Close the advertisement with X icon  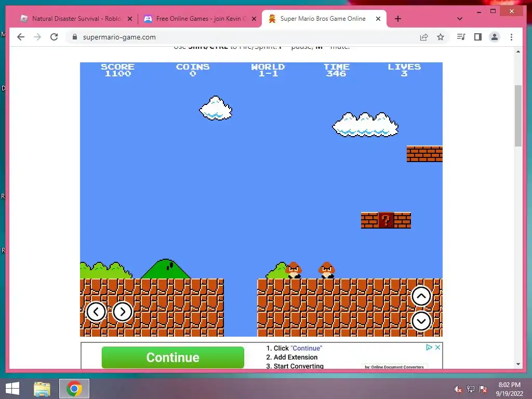coord(437,347)
